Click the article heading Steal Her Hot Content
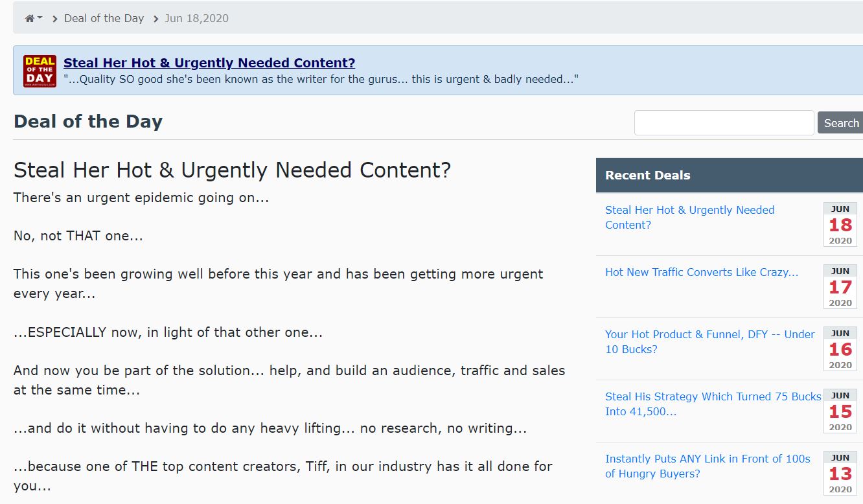Image resolution: width=863 pixels, height=504 pixels. (232, 170)
